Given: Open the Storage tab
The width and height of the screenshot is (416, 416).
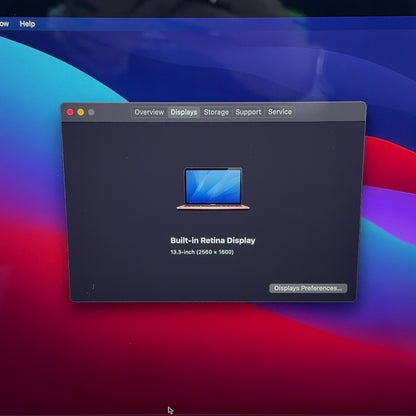Looking at the screenshot, I should click(216, 112).
